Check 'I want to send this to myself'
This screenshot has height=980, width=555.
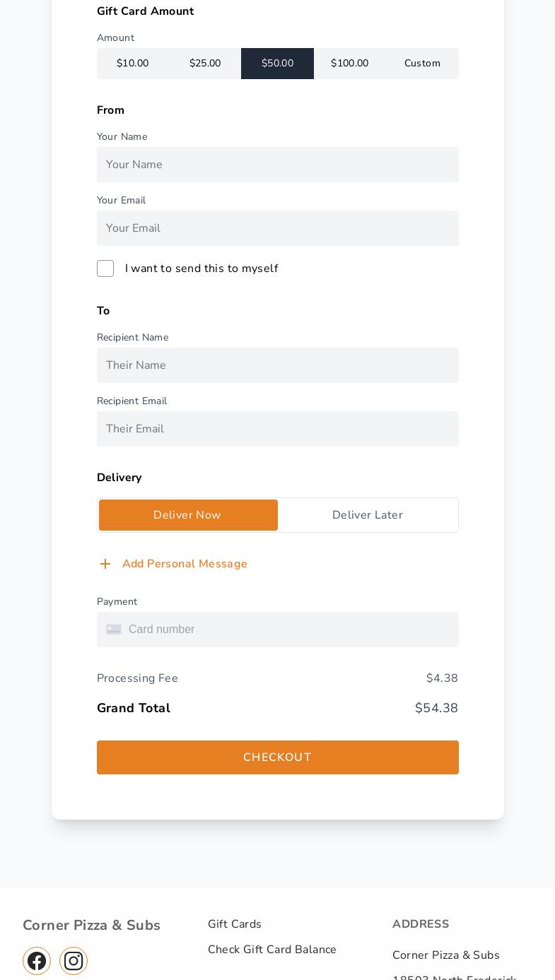pos(105,268)
